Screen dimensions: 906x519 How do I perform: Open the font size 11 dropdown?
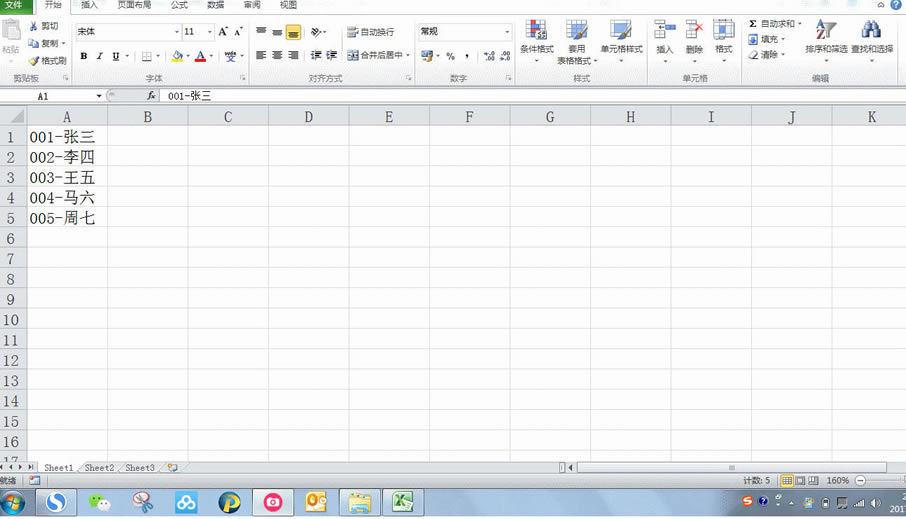[210, 32]
